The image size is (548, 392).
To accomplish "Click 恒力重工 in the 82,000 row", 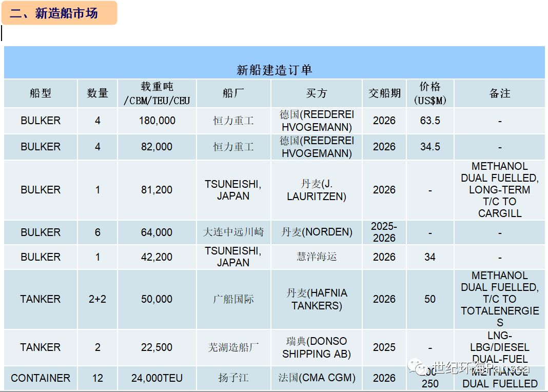I will [x=233, y=147].
